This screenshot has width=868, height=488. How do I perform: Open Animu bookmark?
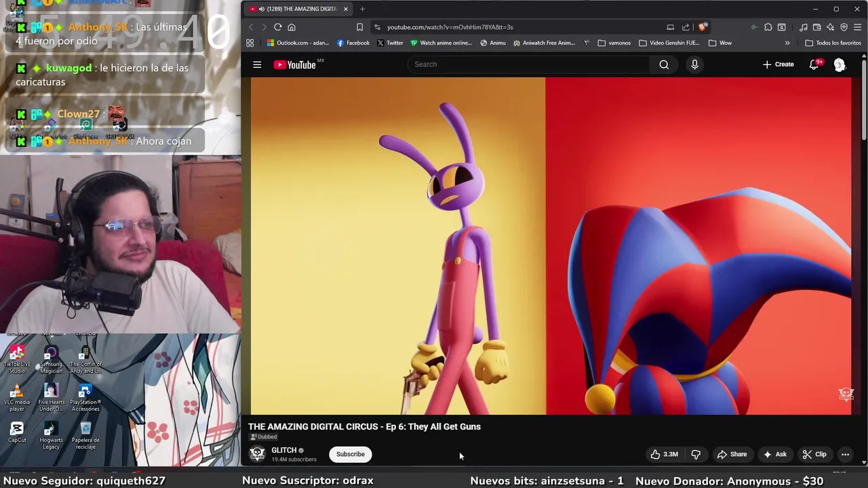pos(492,43)
